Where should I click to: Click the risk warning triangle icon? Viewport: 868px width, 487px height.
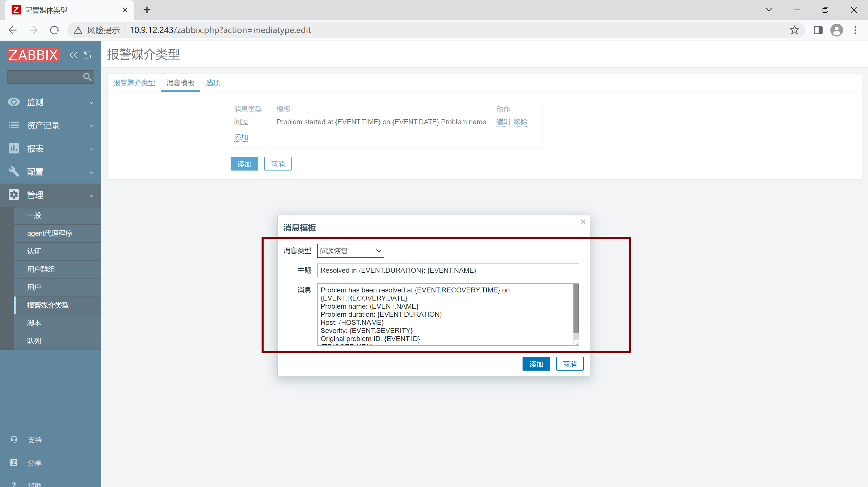click(x=78, y=30)
